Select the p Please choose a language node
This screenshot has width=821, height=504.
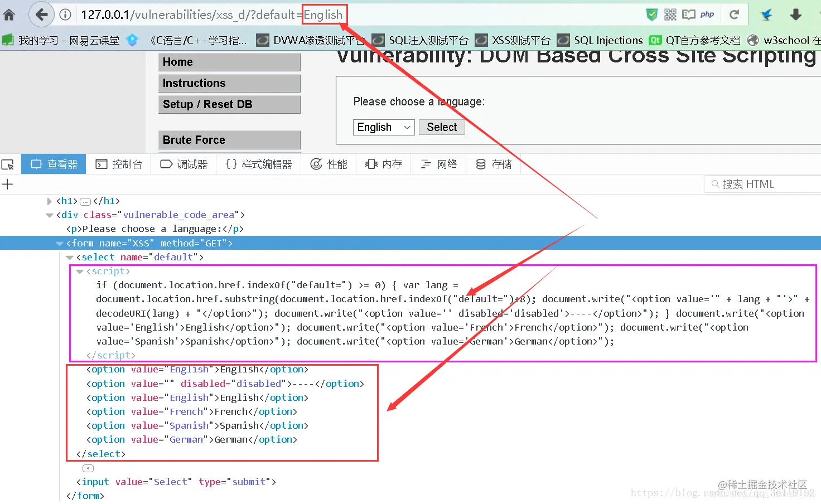point(154,229)
